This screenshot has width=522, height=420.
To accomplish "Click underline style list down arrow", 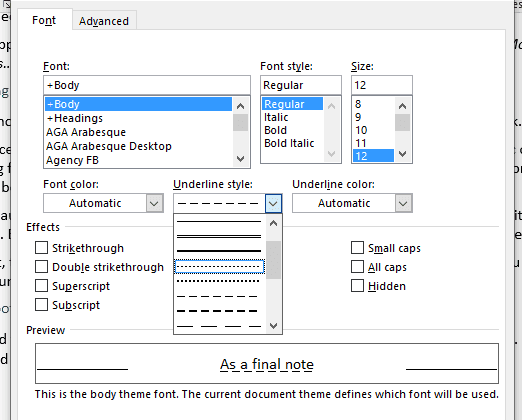I will pos(273,326).
